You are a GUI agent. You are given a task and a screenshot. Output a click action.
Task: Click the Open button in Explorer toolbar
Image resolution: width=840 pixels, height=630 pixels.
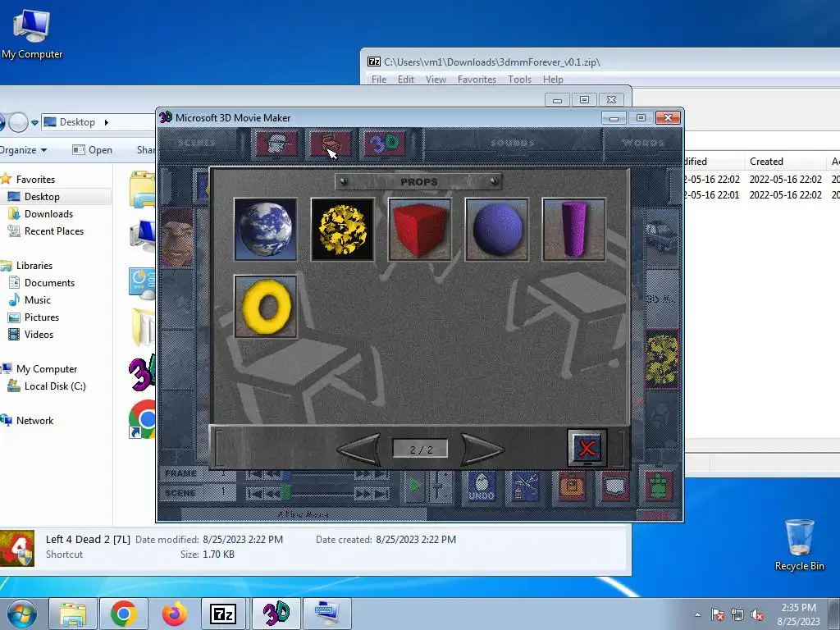pyautogui.click(x=93, y=150)
